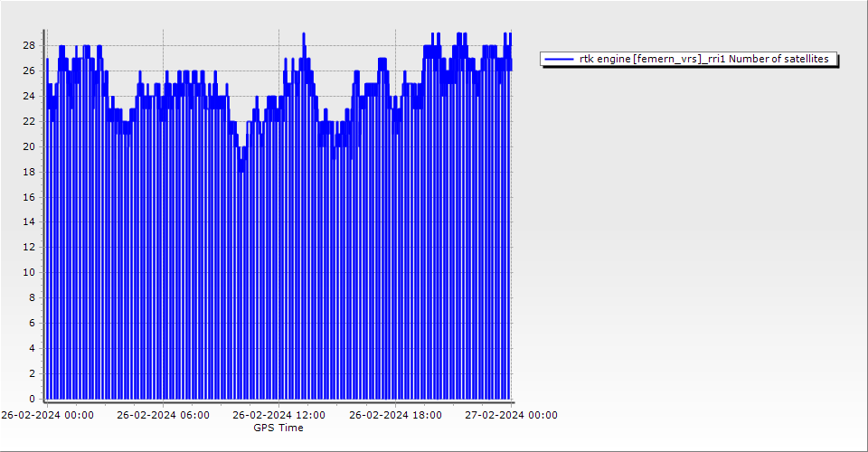This screenshot has width=868, height=452.
Task: Click the blue line sample in the legend
Action: tap(559, 59)
